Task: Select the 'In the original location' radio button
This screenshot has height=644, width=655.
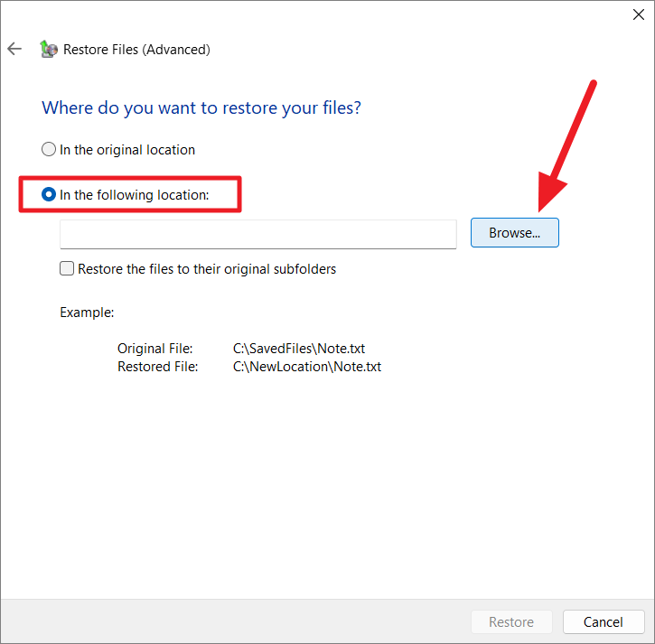Action: click(x=49, y=149)
